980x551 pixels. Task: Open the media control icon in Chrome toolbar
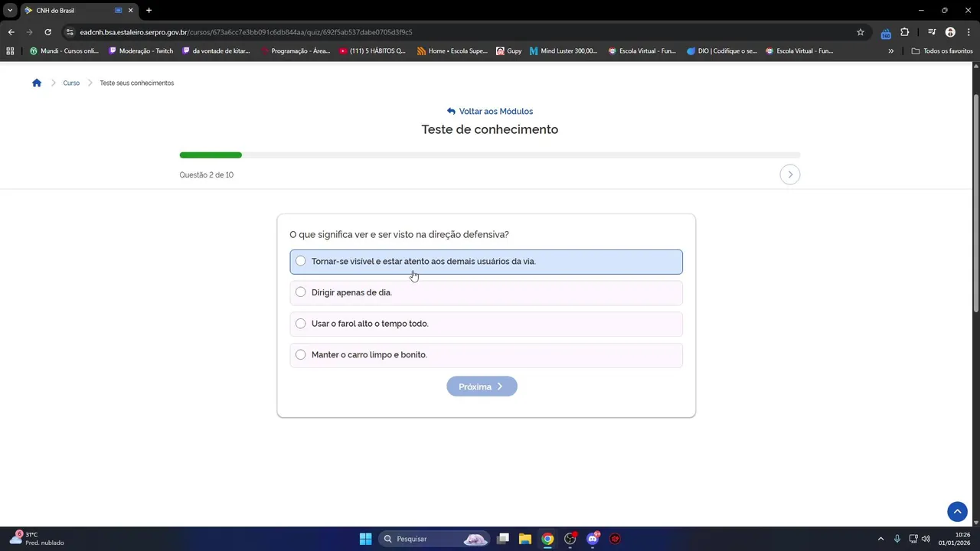932,32
